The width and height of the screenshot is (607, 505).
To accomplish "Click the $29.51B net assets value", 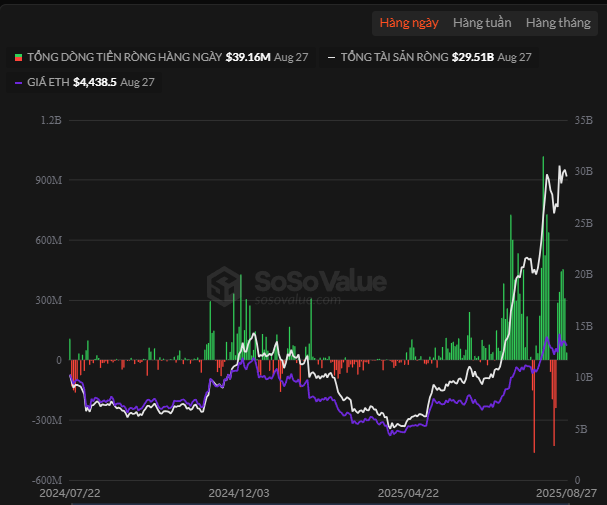I will click(473, 57).
